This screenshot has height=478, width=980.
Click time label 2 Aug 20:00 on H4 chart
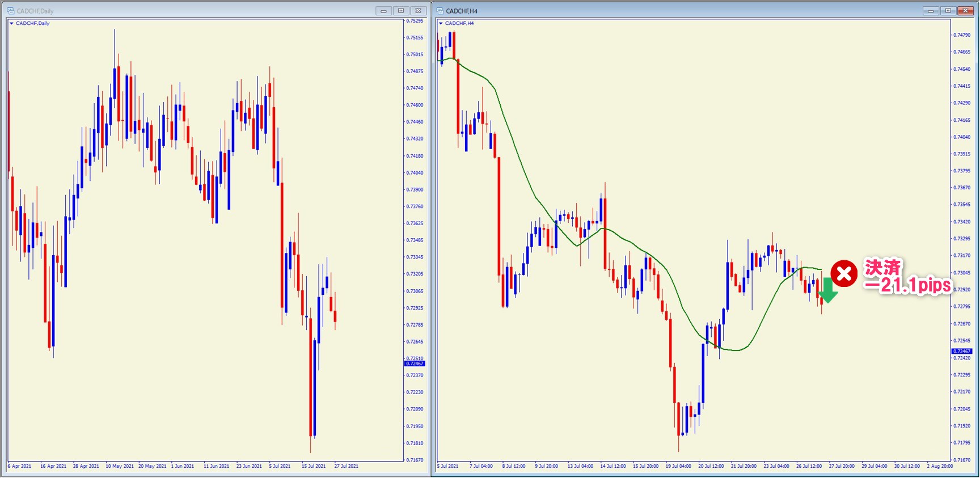coord(940,466)
